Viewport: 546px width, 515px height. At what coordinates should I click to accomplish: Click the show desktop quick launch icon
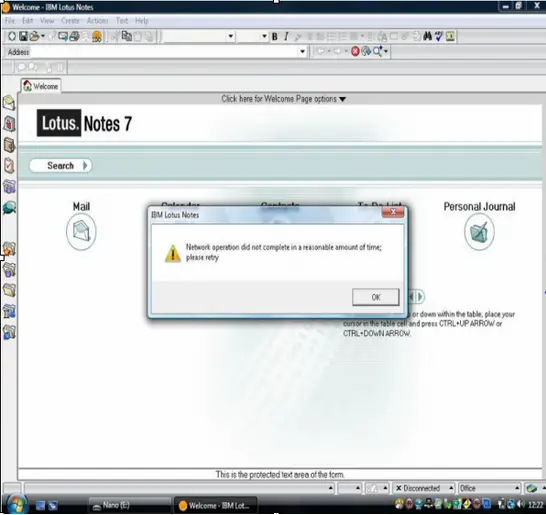pyautogui.click(x=40, y=505)
